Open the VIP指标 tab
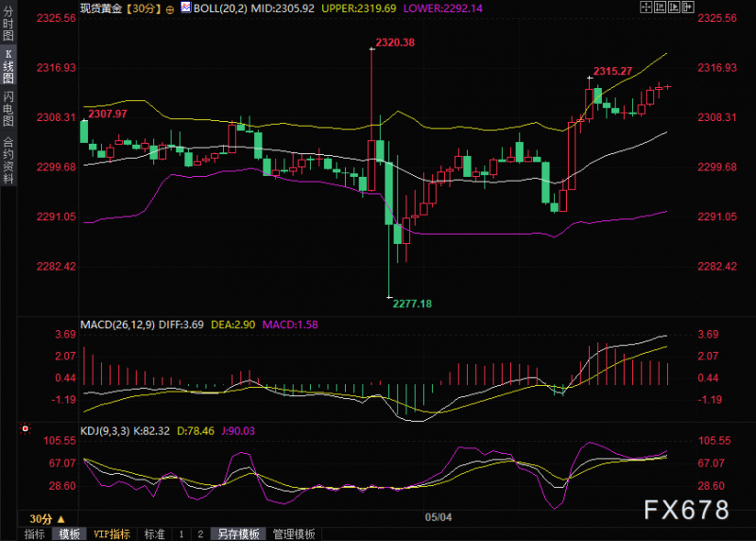Screen dimensions: 756x541 coord(112,534)
